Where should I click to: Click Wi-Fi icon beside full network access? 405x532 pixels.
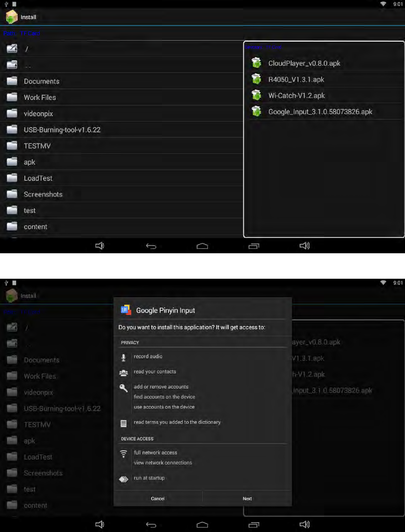pyautogui.click(x=123, y=454)
